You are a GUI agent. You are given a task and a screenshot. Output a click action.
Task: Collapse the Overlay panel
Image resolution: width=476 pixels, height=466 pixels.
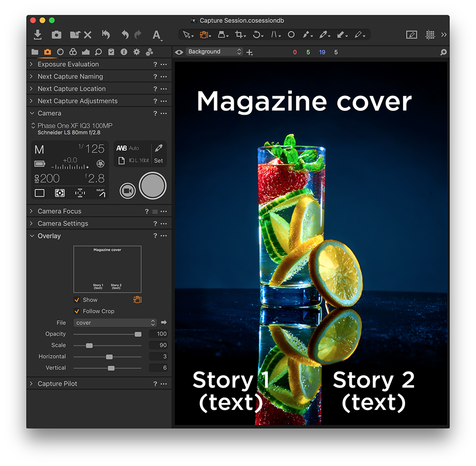tap(31, 236)
